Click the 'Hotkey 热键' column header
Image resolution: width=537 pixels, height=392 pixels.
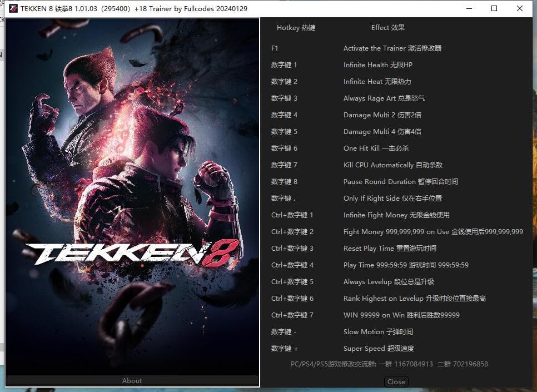click(296, 28)
